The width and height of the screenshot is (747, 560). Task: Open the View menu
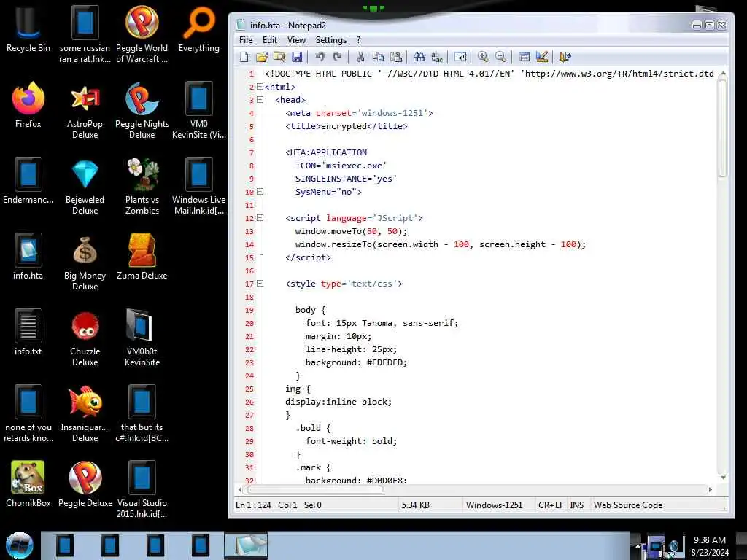[x=296, y=40]
